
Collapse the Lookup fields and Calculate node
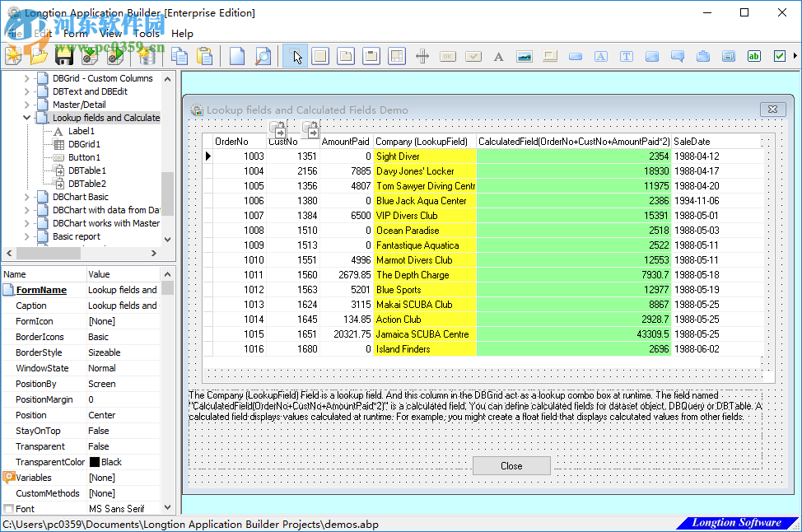(x=26, y=117)
